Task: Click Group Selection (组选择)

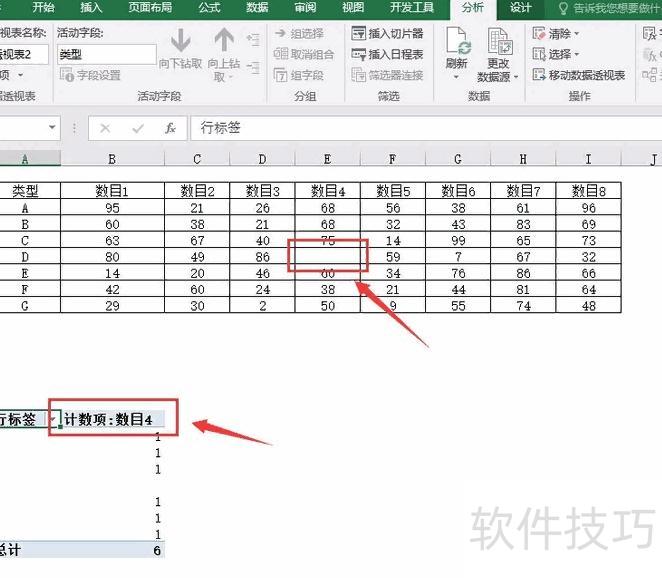Action: 299,33
